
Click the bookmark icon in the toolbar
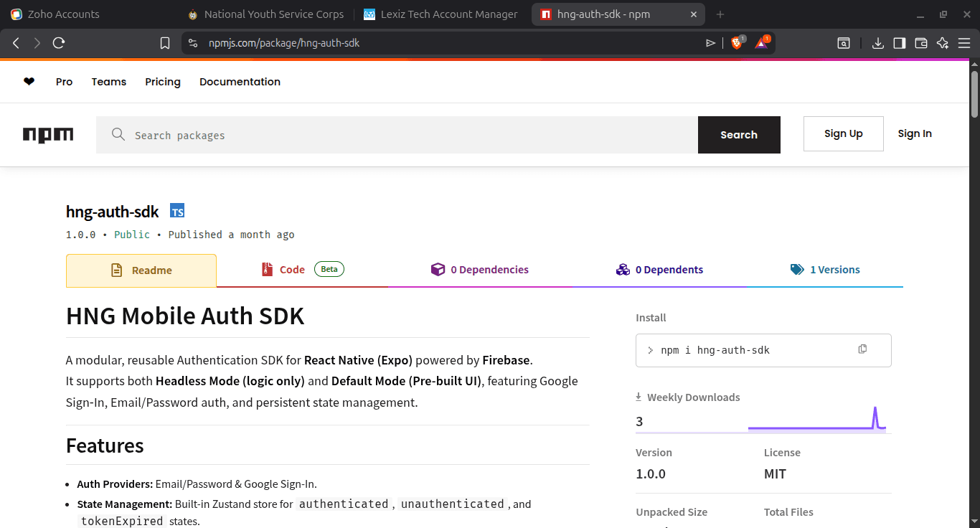tap(165, 42)
